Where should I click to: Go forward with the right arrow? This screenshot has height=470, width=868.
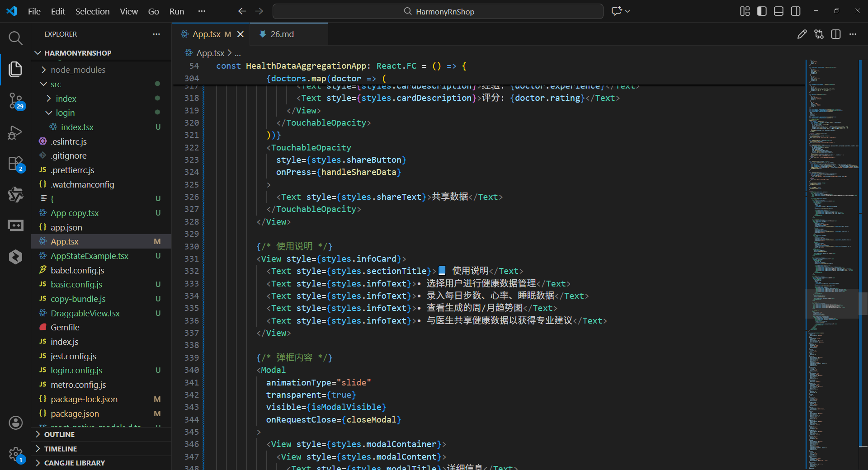click(259, 11)
